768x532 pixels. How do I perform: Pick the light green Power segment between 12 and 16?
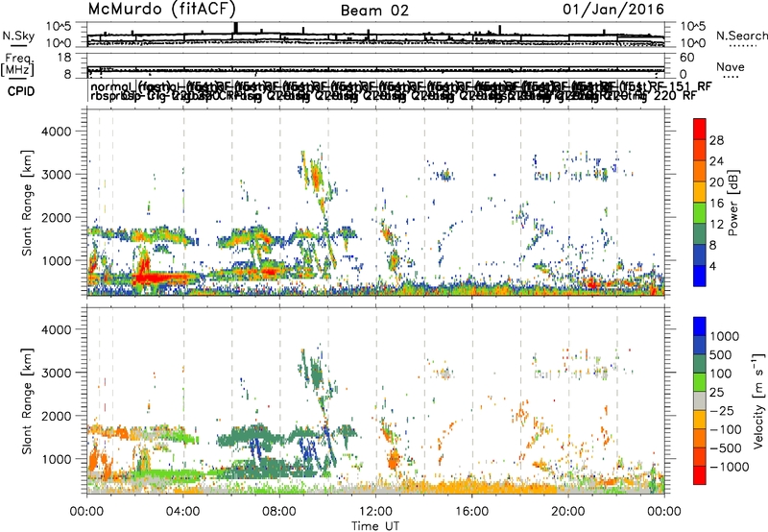700,212
